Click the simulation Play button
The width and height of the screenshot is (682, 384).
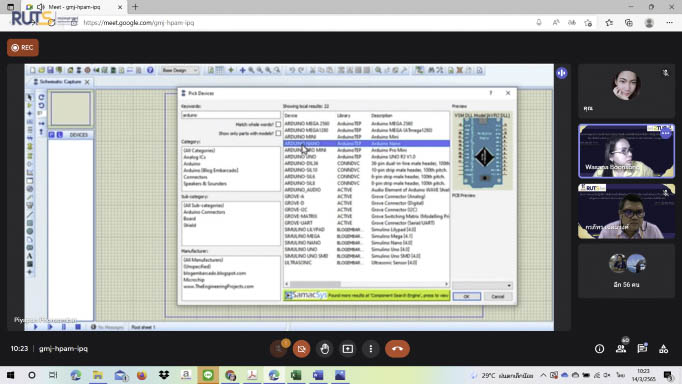(36, 327)
